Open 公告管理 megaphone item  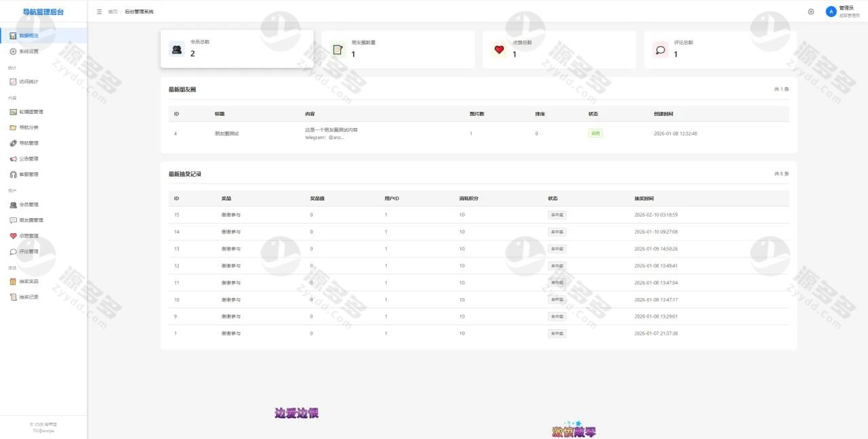click(28, 159)
